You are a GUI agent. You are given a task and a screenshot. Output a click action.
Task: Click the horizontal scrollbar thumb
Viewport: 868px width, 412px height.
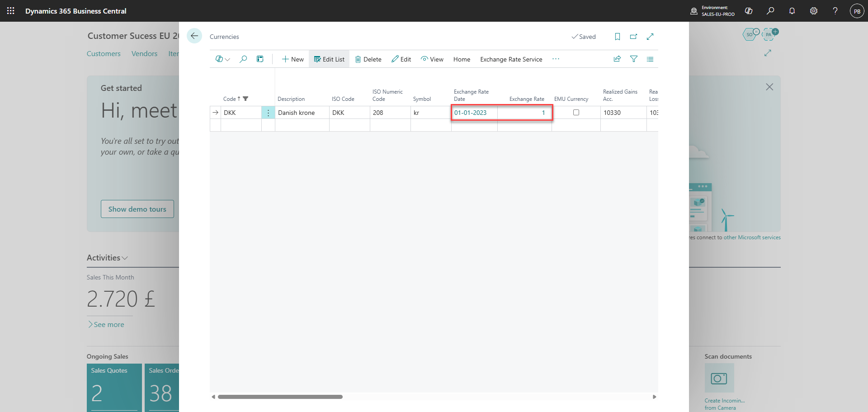click(280, 397)
